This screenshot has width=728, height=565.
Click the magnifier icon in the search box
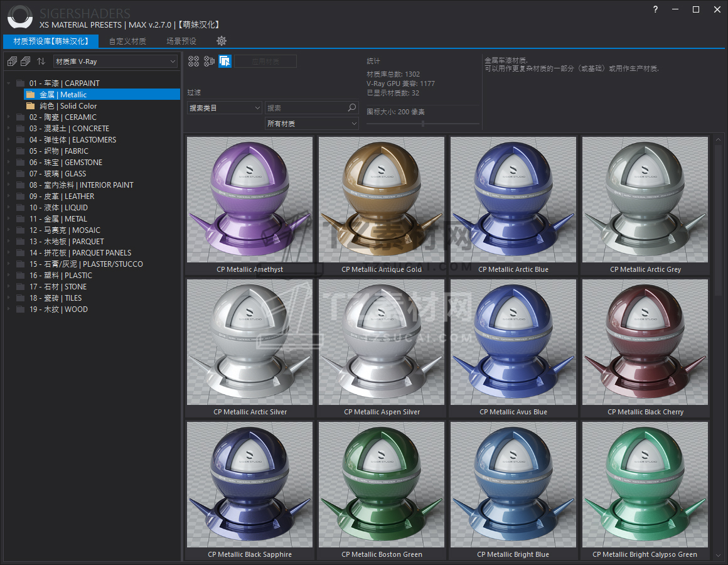click(352, 108)
